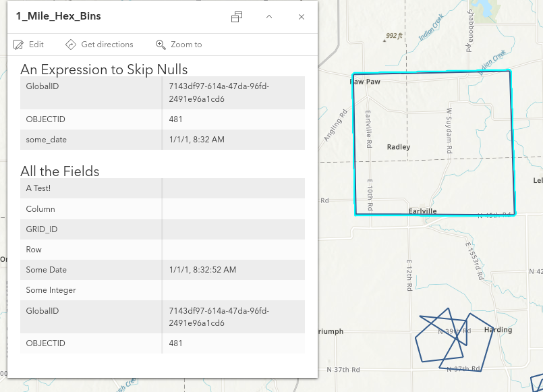Click the 'An Expression to Skip Nulls' heading
The height and width of the screenshot is (392, 543).
tap(104, 69)
